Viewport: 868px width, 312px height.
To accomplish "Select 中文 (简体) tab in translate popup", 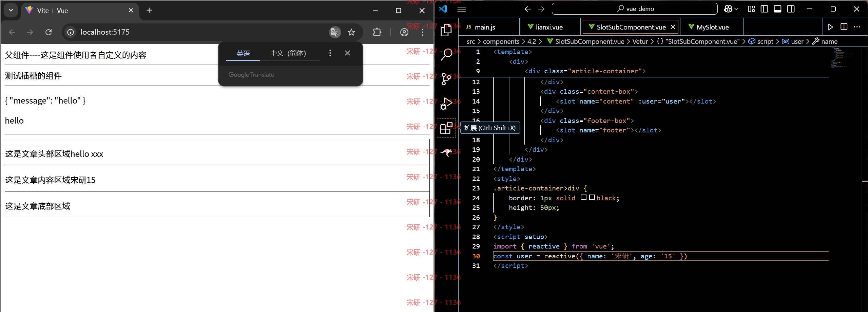I will (288, 53).
